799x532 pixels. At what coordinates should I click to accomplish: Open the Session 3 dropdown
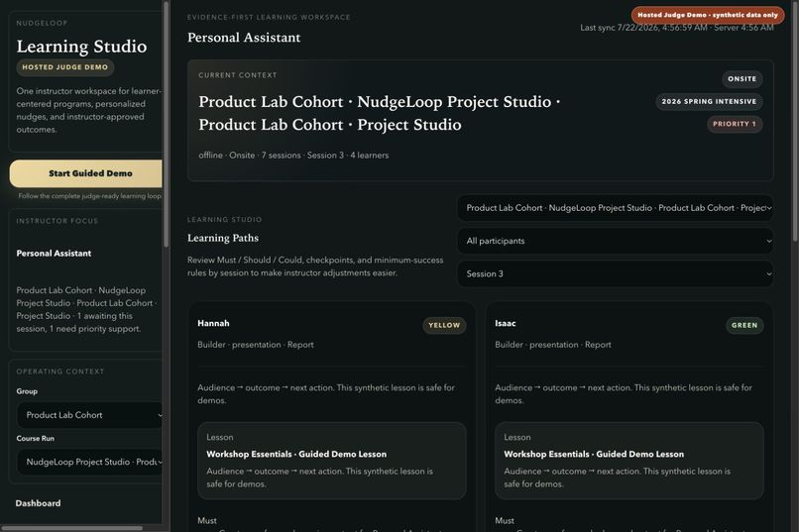click(x=616, y=273)
